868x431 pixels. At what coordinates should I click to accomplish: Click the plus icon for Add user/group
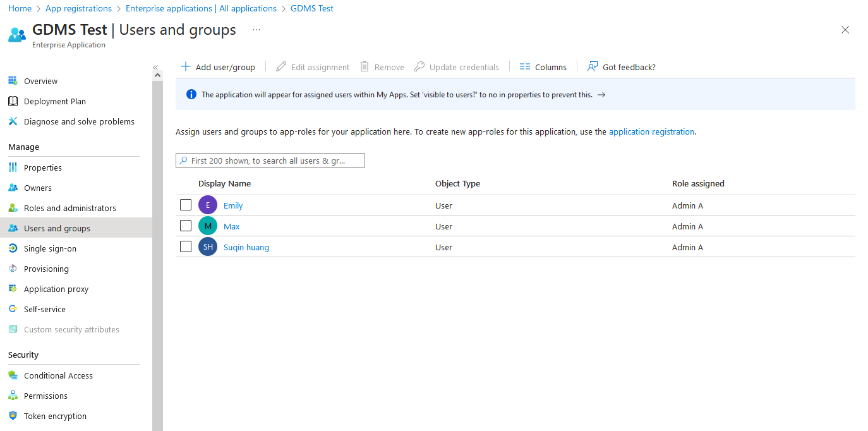186,66
